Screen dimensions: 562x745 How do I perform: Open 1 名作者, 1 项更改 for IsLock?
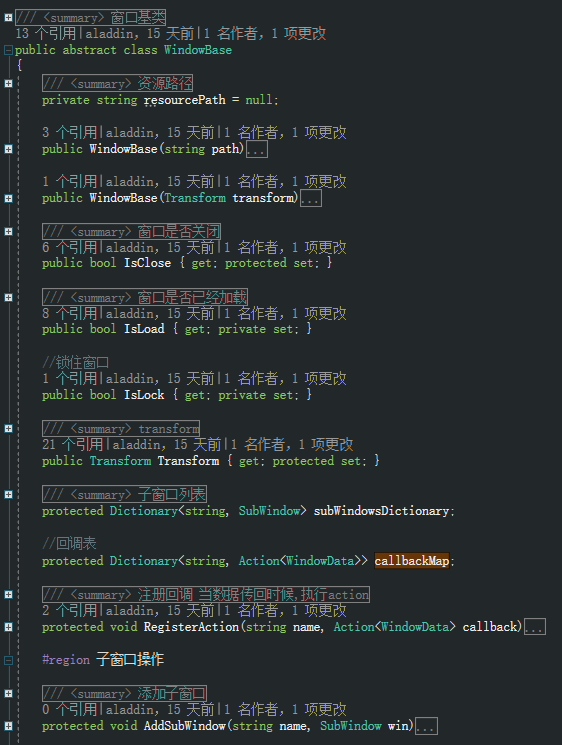(286, 379)
